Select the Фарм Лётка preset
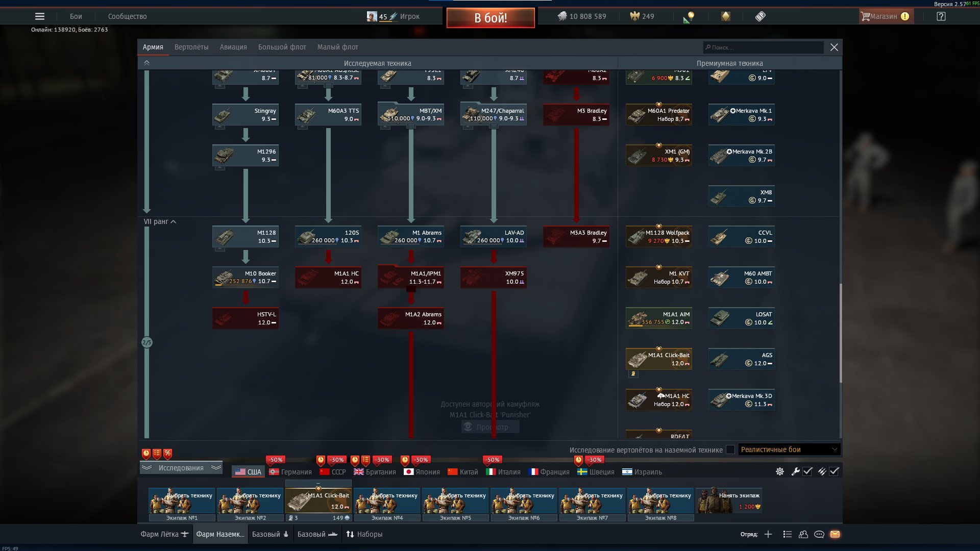 (x=164, y=534)
